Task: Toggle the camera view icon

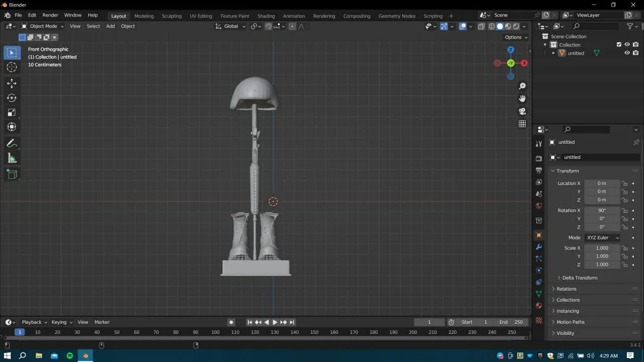Action: tap(522, 111)
